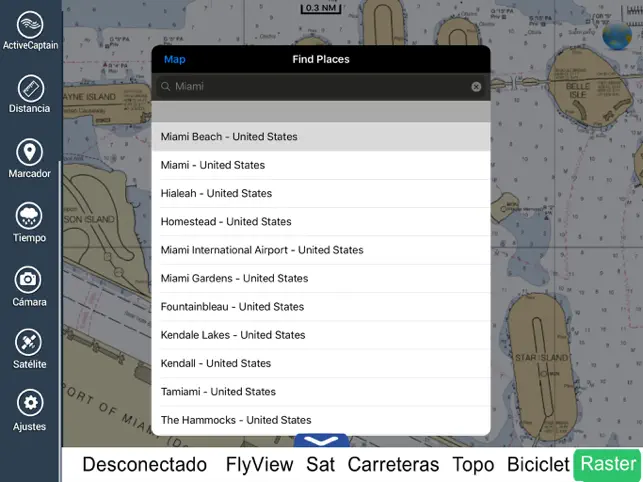
Task: Open Ajustes settings gear
Action: (x=30, y=403)
